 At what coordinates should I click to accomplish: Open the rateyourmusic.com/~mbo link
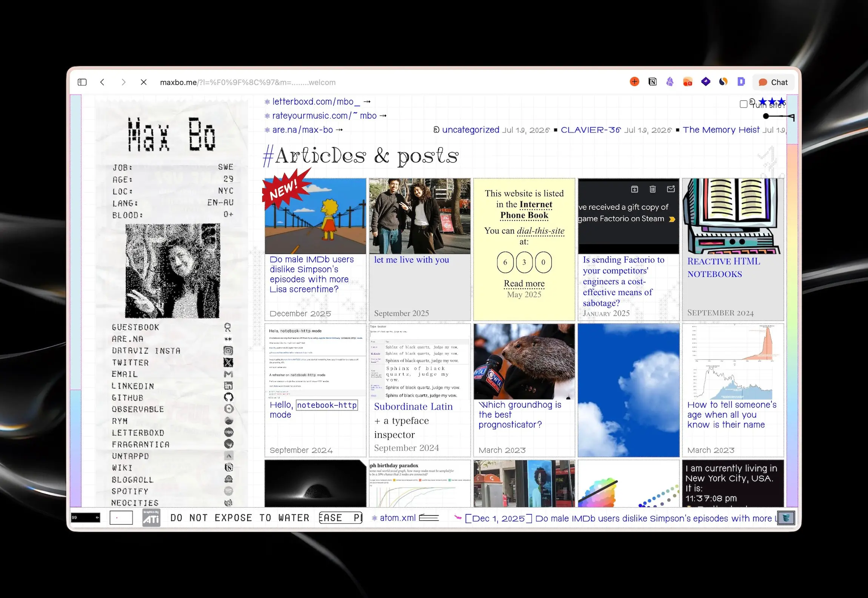click(x=324, y=115)
